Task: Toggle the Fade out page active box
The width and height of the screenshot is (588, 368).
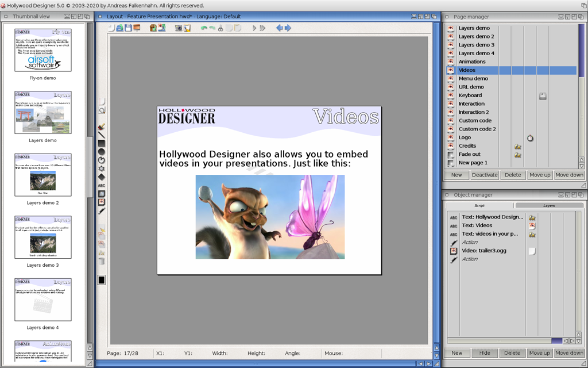Action: 451,155
